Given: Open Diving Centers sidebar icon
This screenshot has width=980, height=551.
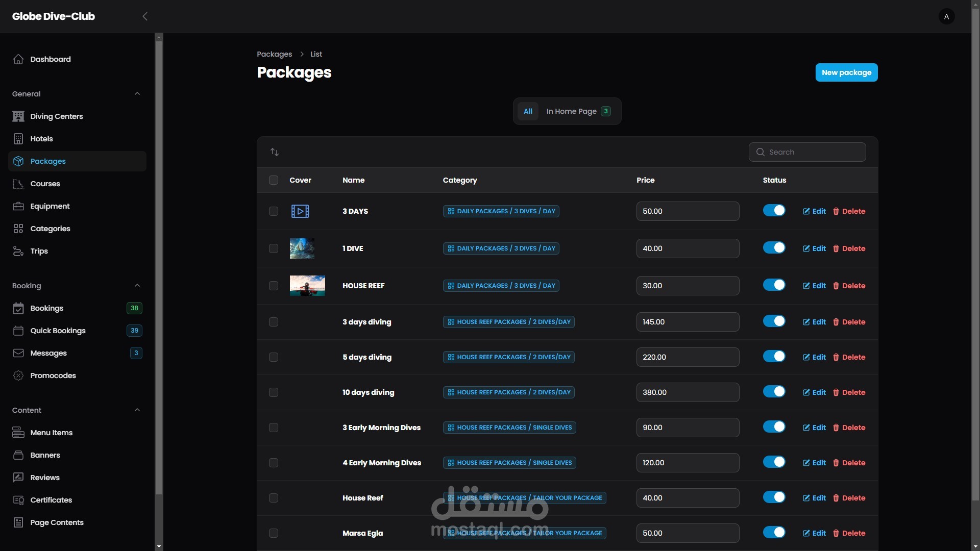Looking at the screenshot, I should (x=18, y=116).
